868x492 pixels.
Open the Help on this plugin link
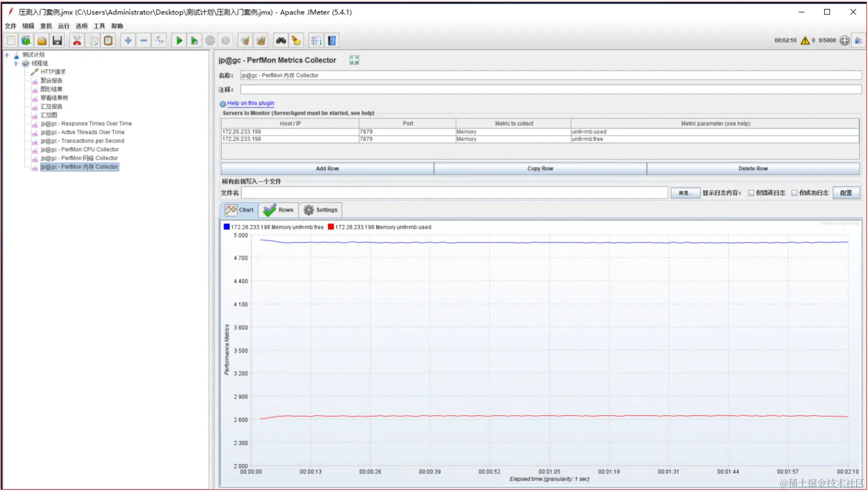point(251,104)
